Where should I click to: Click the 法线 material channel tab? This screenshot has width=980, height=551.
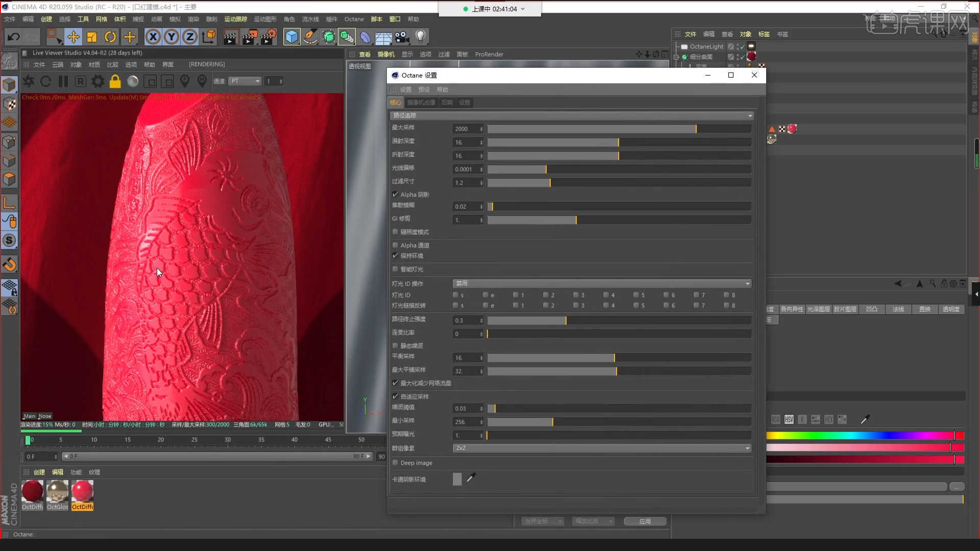click(x=898, y=309)
